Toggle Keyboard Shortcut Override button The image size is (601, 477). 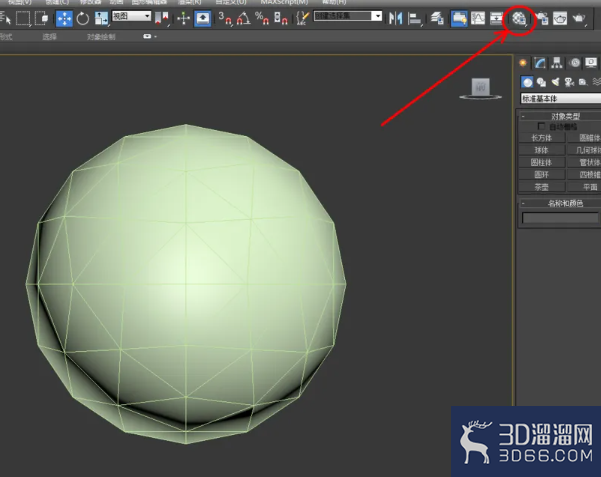[202, 18]
